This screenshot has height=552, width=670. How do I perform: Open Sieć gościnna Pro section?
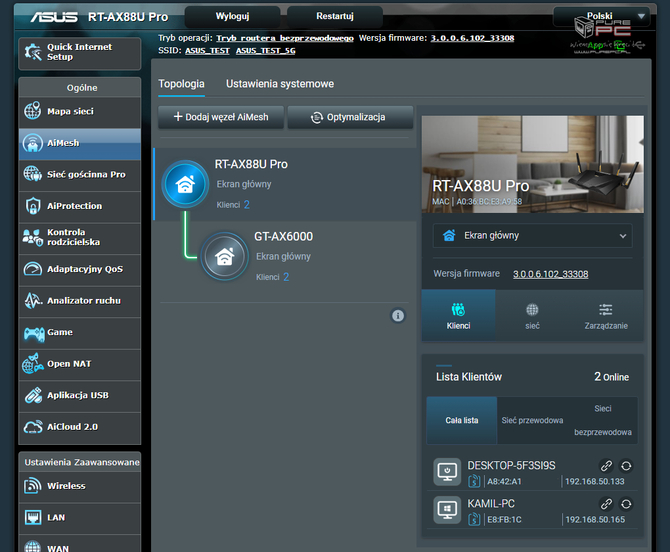(x=79, y=175)
